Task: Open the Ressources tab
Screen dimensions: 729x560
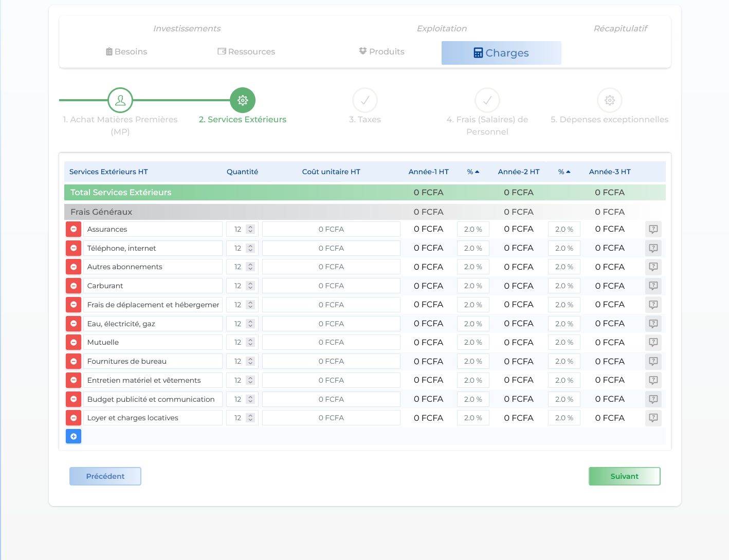Action: coord(246,51)
